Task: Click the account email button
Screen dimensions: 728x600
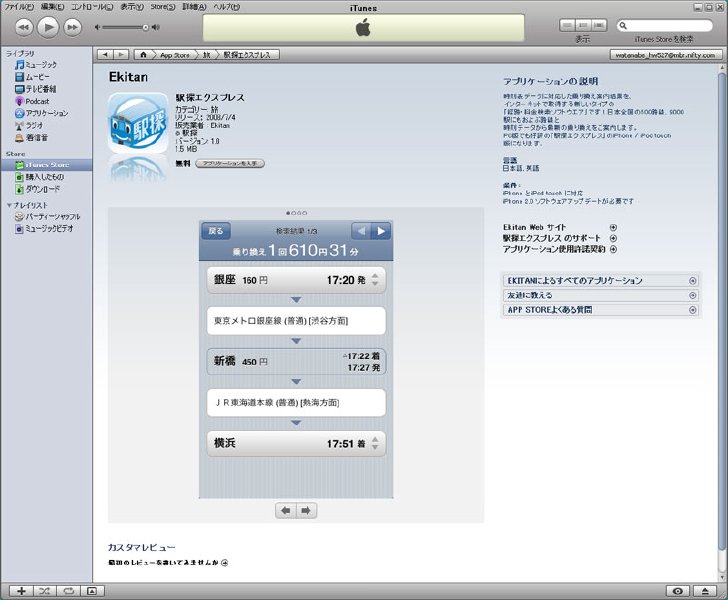Action: (665, 55)
